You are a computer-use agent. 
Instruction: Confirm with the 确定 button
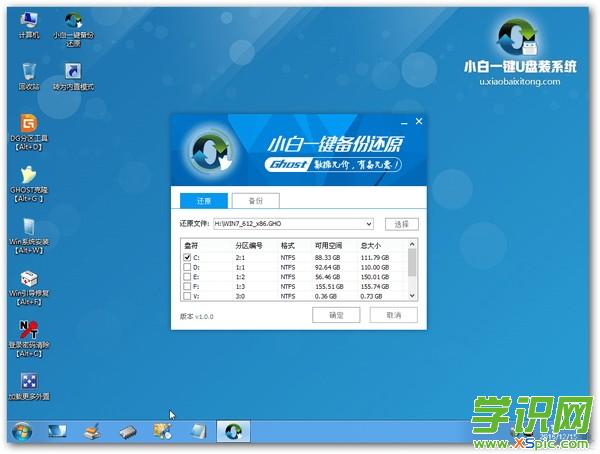click(336, 315)
